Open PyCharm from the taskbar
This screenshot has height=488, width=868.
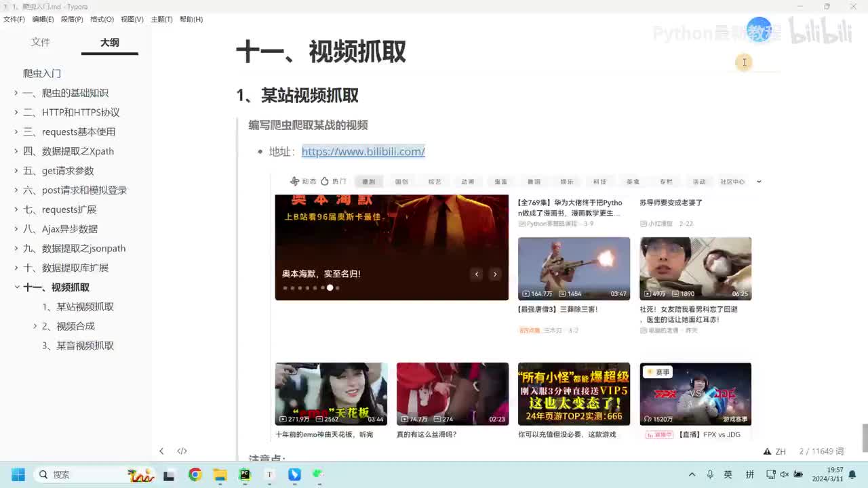point(245,474)
